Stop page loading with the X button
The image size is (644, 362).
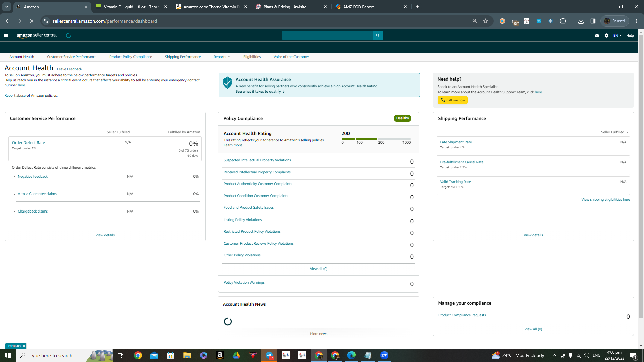(x=31, y=21)
